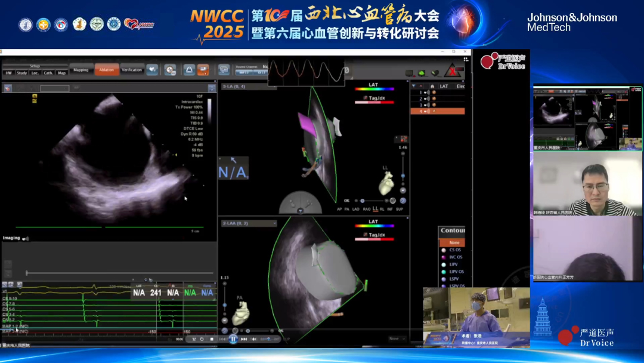Screen dimensions: 644x363
Task: Click the ultrasound record icon above echo image
Action: pos(7,88)
